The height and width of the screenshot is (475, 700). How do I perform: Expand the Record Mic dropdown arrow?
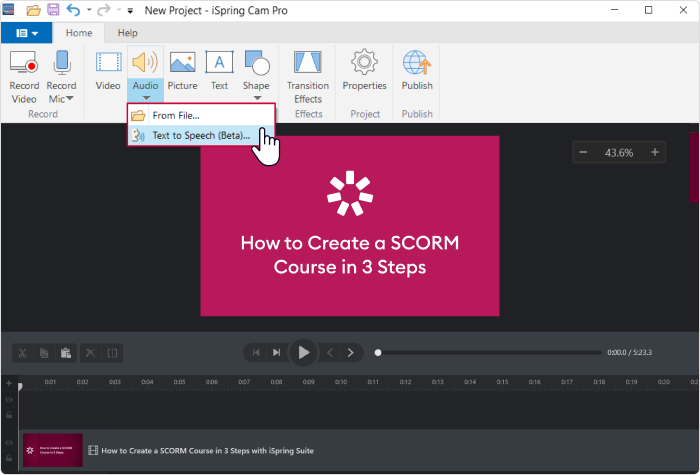coord(70,99)
